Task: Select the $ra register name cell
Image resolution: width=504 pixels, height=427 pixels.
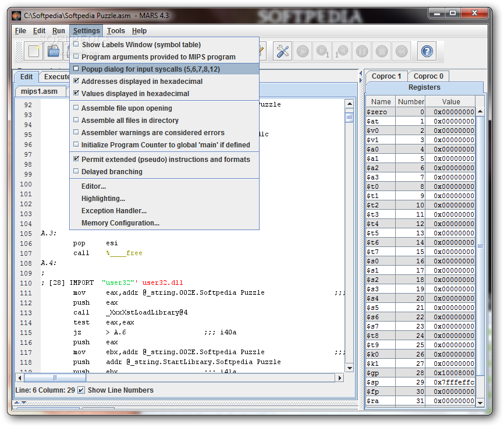Action: [381, 401]
